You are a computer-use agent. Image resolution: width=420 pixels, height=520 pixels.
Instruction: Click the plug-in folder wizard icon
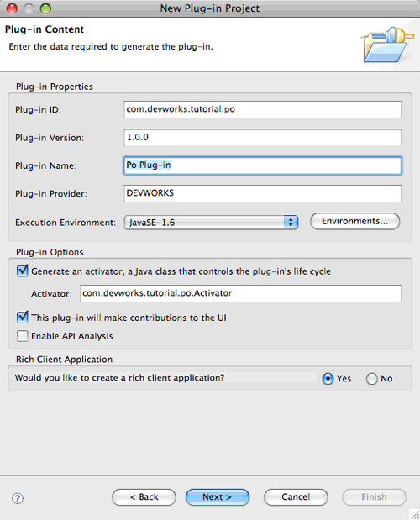[x=388, y=45]
